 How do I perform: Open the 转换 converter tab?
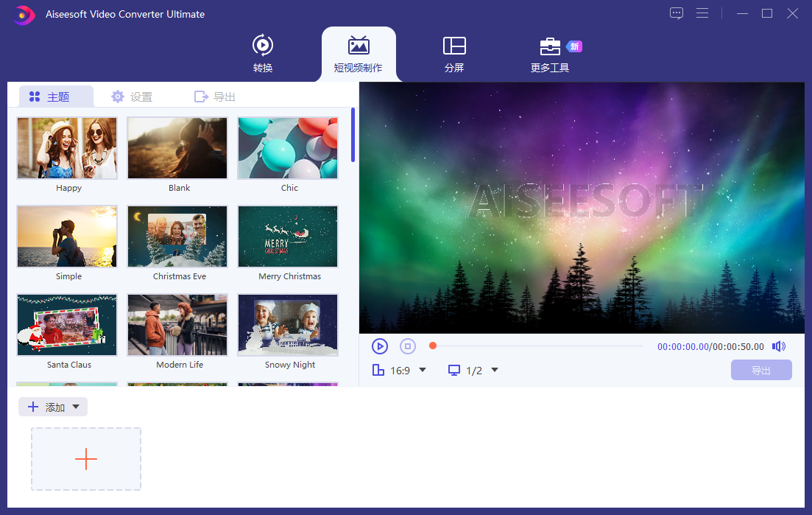click(x=263, y=53)
